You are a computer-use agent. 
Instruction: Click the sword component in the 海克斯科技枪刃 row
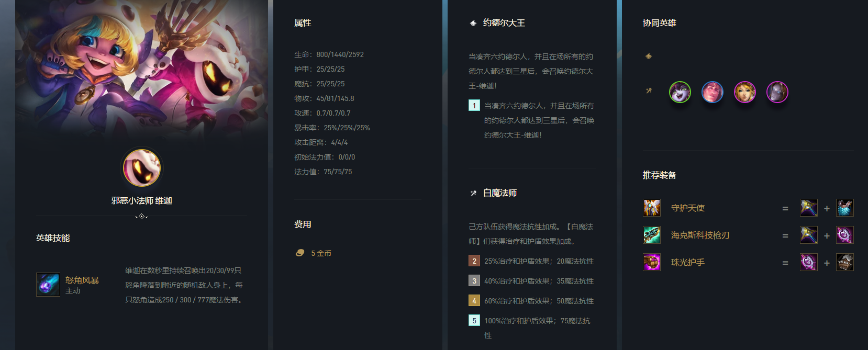(x=809, y=235)
